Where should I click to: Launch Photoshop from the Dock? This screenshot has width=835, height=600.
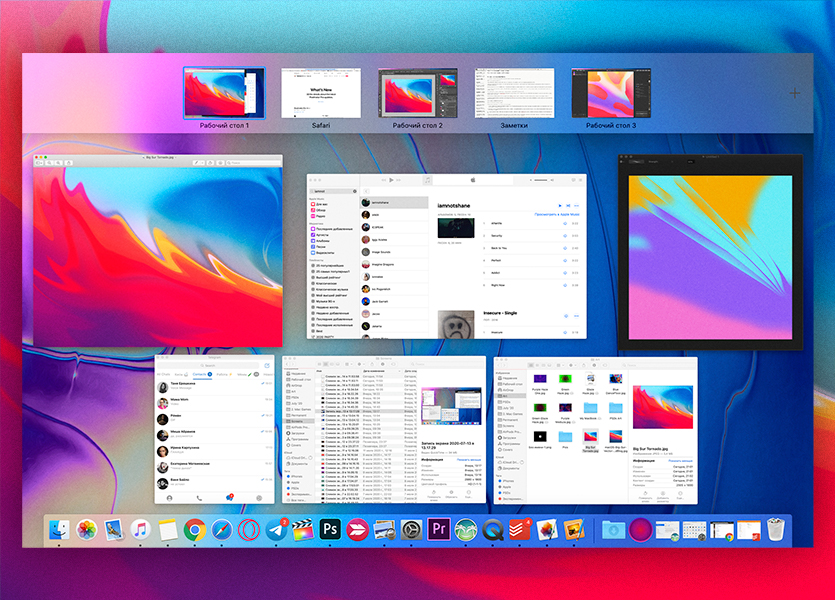pos(330,530)
